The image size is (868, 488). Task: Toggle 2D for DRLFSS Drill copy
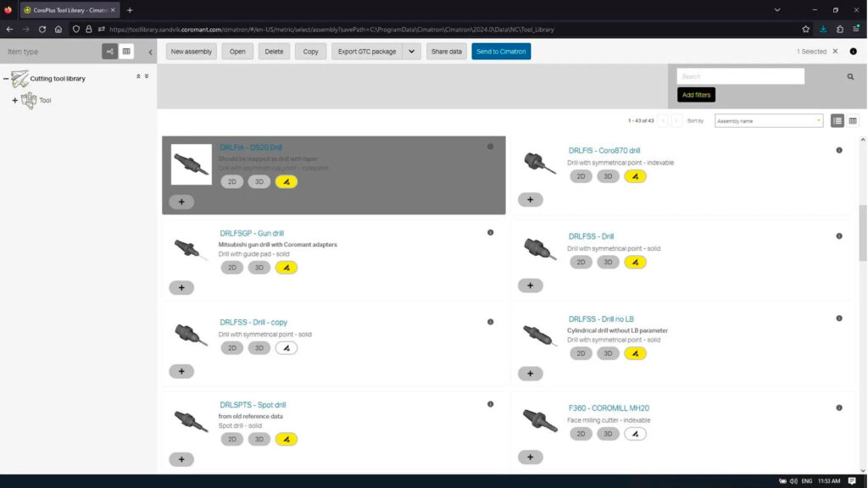tap(232, 348)
